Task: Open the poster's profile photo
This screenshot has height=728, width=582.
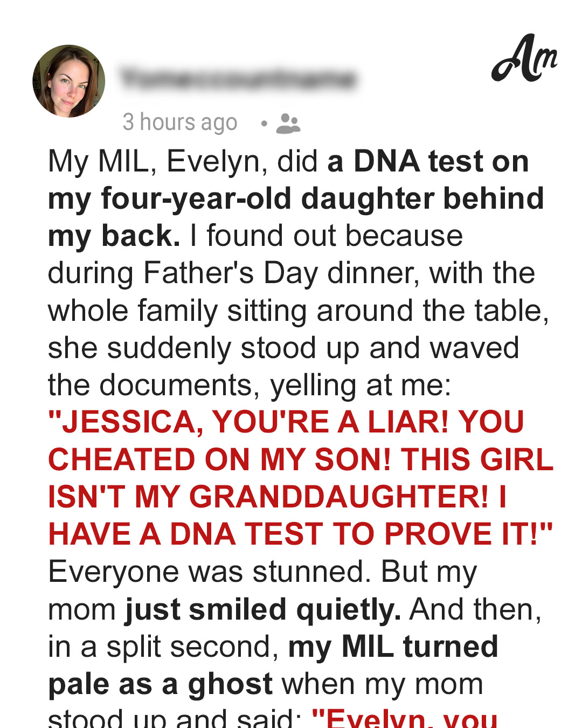Action: click(x=69, y=81)
